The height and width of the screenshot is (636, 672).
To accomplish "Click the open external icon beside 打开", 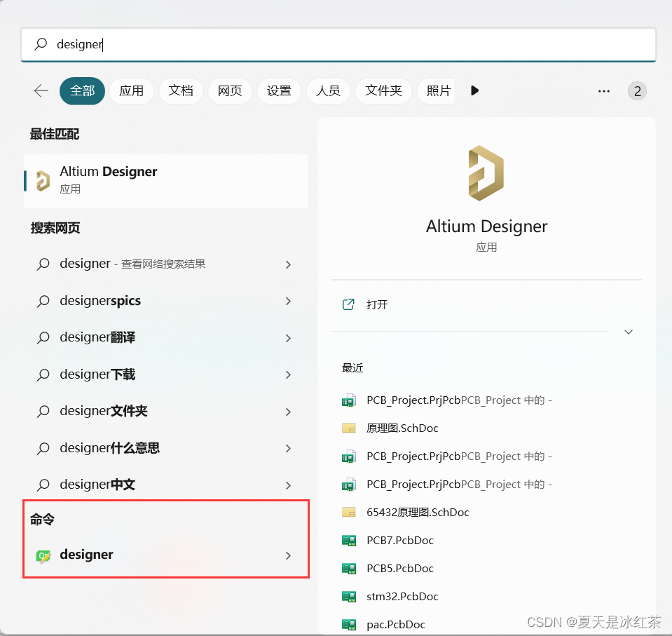I will (x=348, y=304).
